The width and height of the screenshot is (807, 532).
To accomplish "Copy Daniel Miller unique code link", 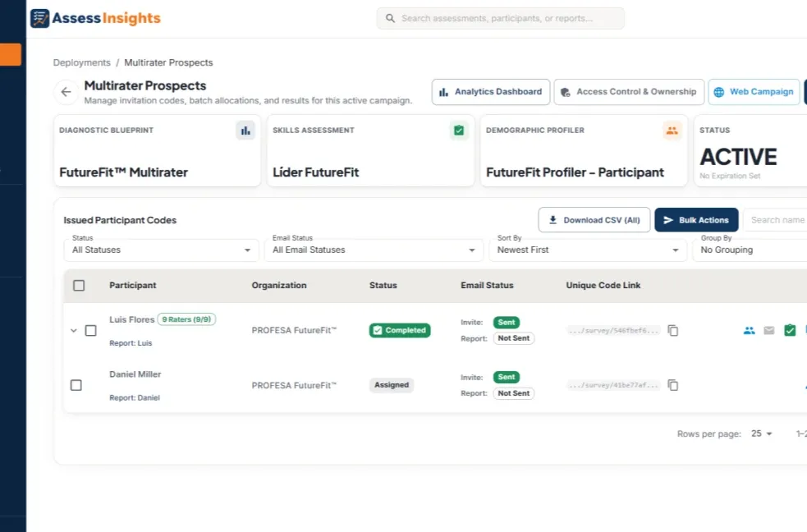I will coord(672,385).
